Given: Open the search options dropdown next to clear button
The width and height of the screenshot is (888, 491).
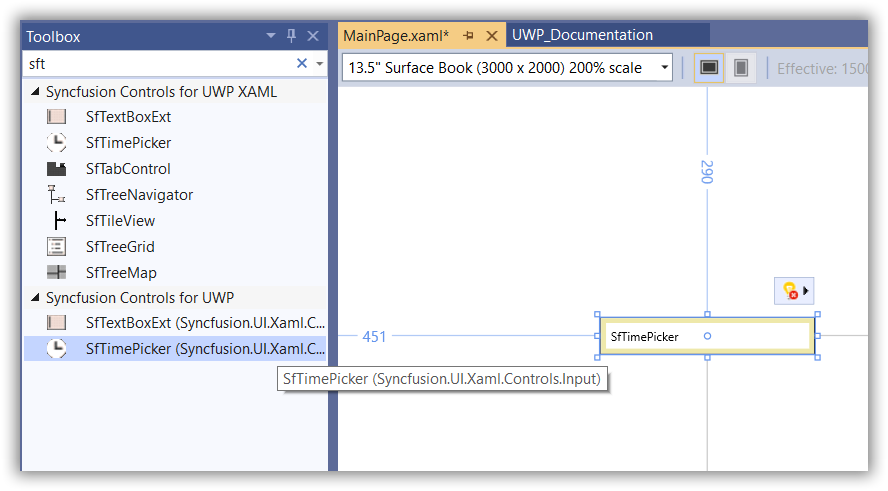Looking at the screenshot, I should [x=320, y=63].
